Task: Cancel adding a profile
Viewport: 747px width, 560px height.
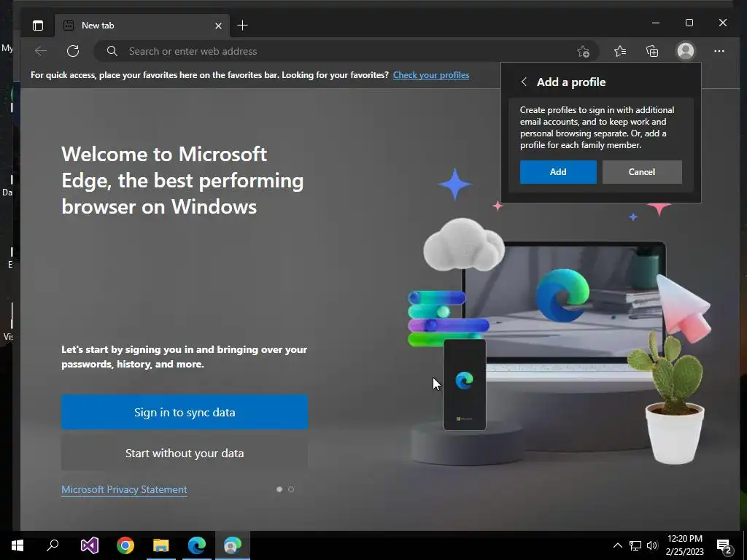Action: pyautogui.click(x=642, y=172)
